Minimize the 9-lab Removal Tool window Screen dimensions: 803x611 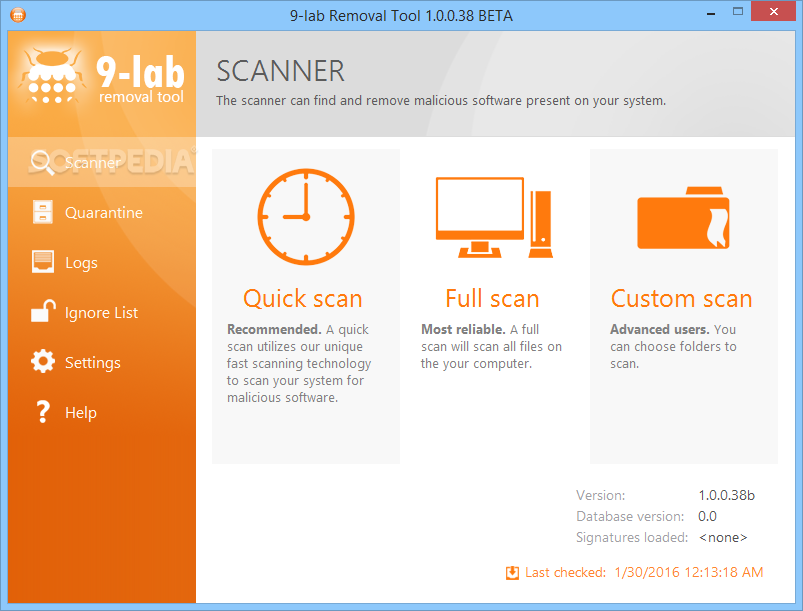(711, 12)
